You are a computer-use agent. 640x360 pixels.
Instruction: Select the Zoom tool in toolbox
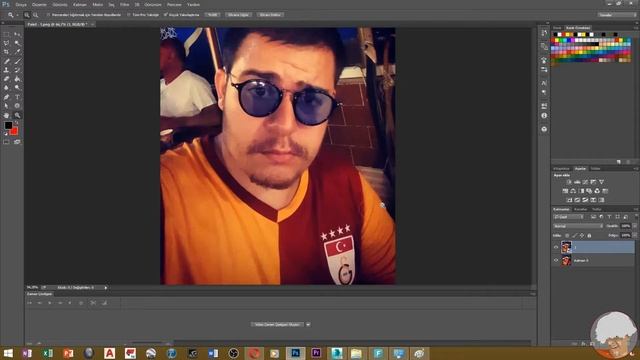17,116
